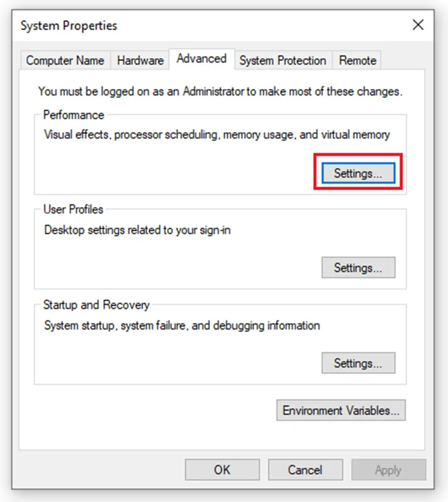Select the Advanced tab

tap(202, 59)
